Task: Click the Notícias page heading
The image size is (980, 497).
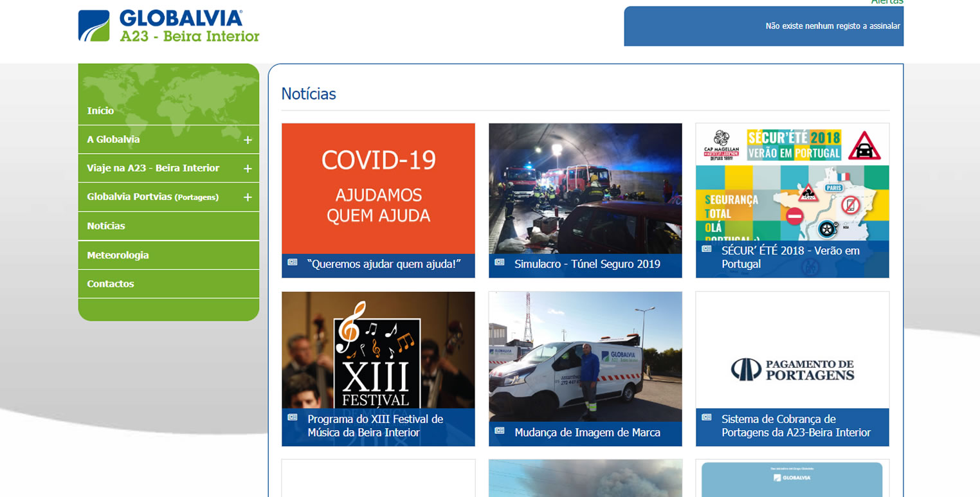Action: click(309, 94)
